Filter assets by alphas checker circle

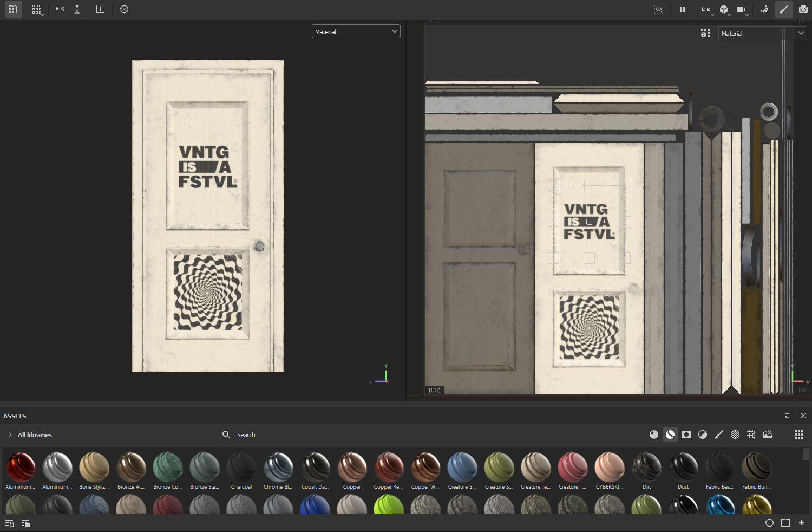click(735, 434)
